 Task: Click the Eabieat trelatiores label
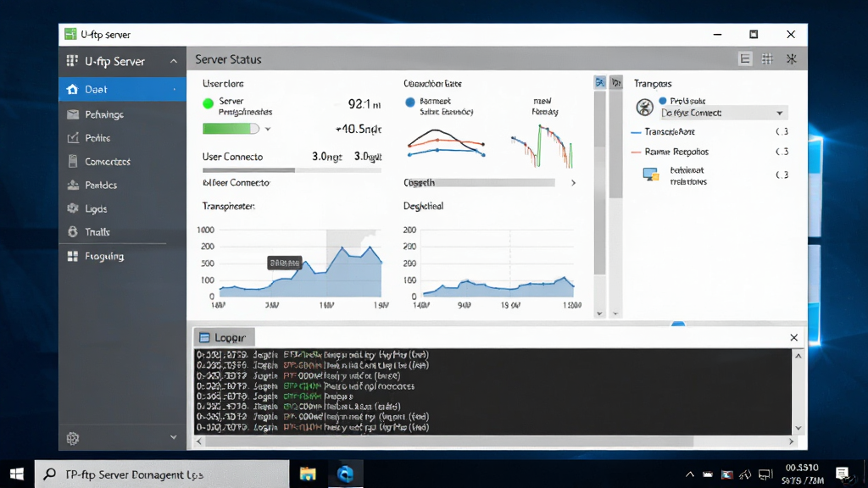[688, 176]
